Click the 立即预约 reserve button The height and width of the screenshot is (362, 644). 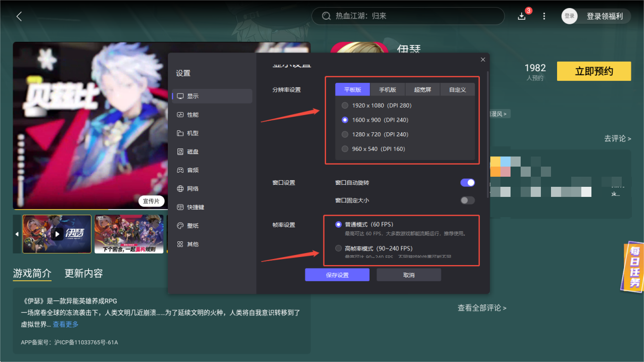click(x=594, y=71)
